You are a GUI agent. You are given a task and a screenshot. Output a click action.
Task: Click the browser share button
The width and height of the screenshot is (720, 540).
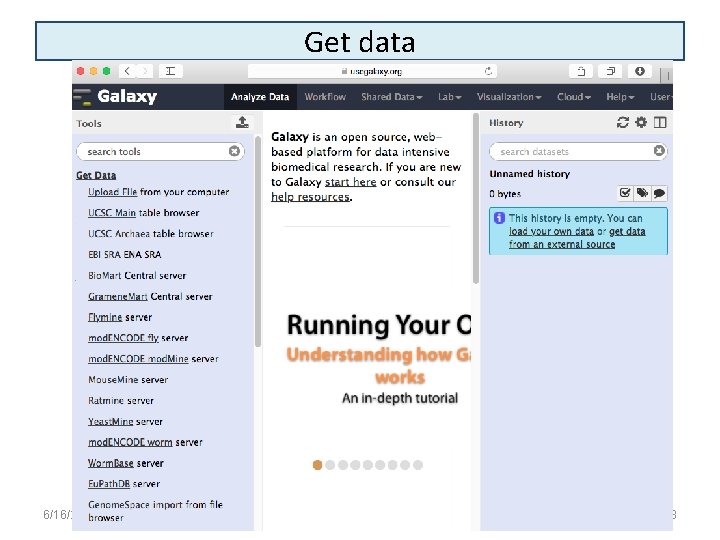pos(581,71)
